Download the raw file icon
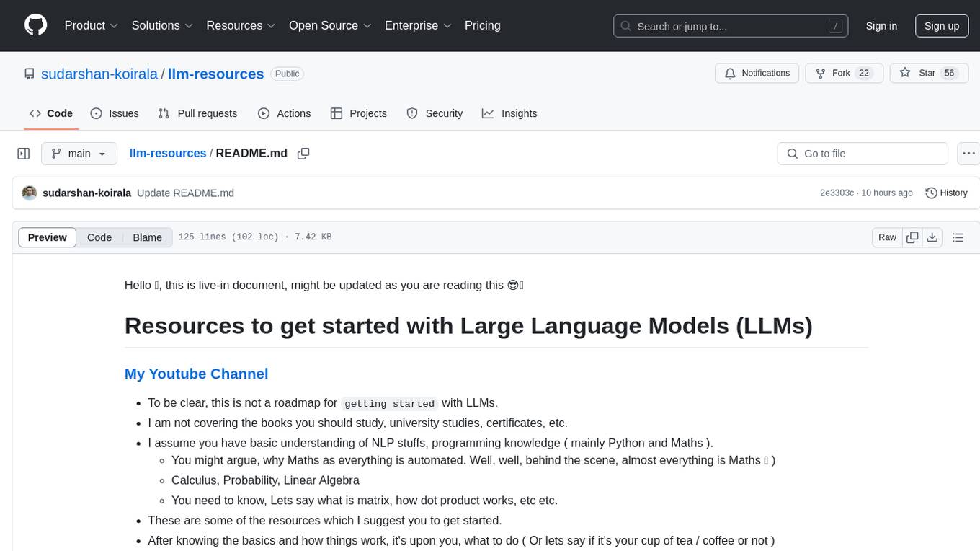 pyautogui.click(x=932, y=237)
